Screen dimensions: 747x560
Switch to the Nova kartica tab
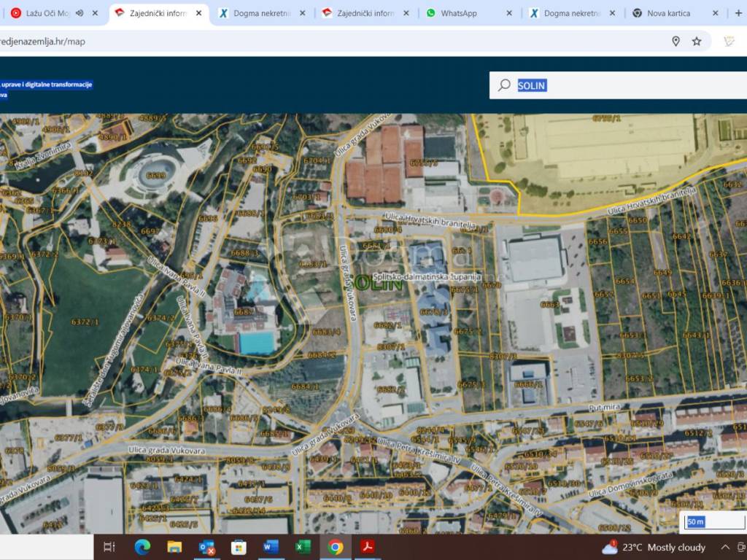(667, 13)
